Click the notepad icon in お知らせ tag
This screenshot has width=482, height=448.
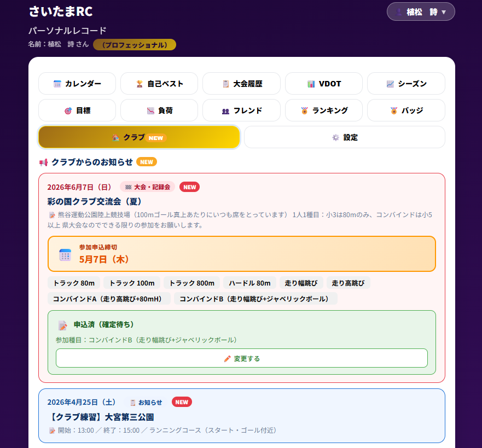[133, 403]
